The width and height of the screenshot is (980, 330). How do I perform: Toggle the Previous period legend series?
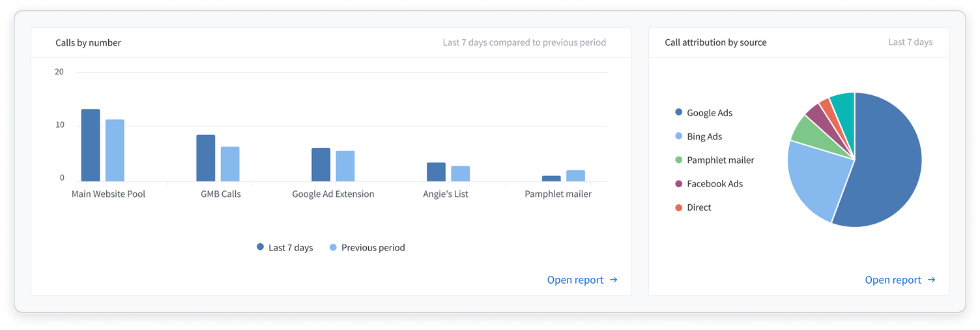coord(367,248)
